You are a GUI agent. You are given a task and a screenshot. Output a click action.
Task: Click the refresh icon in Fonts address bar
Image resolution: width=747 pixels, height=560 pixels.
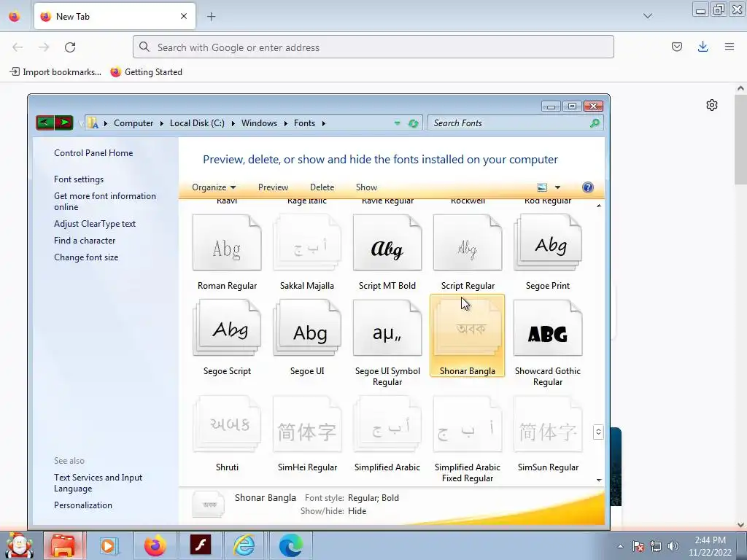[413, 123]
